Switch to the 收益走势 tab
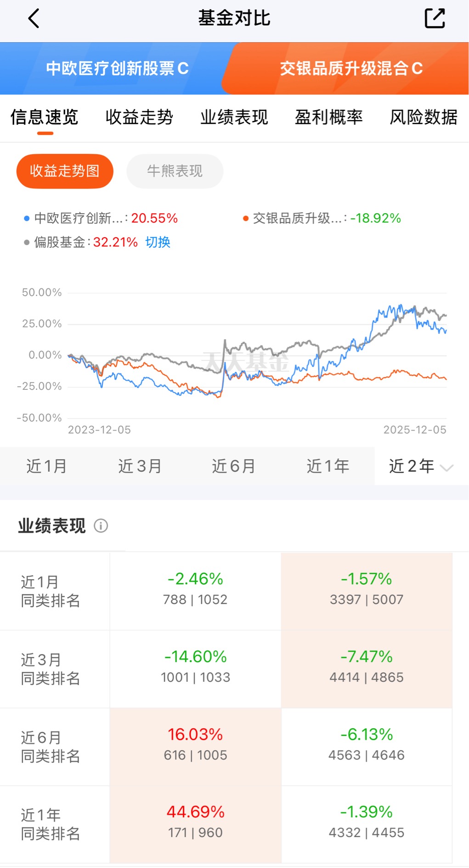The height and width of the screenshot is (868, 469). tap(139, 117)
